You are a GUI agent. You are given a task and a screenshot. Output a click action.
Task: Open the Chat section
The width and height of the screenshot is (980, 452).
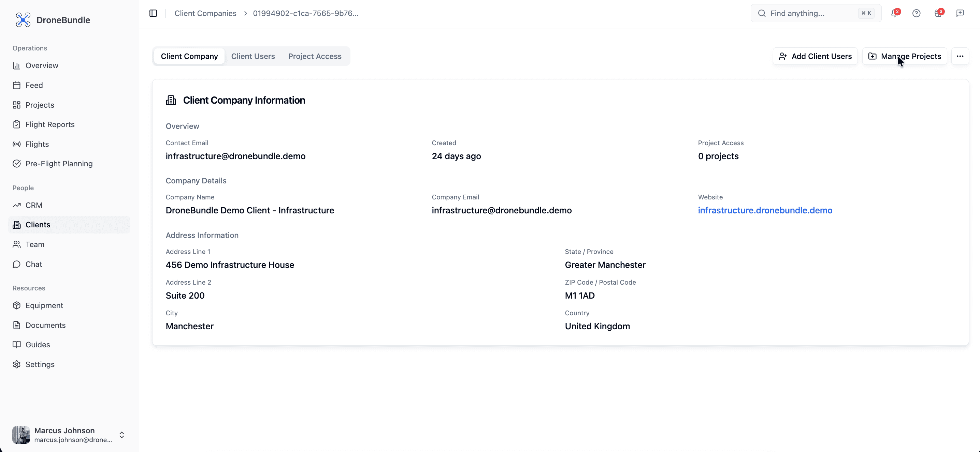click(33, 264)
